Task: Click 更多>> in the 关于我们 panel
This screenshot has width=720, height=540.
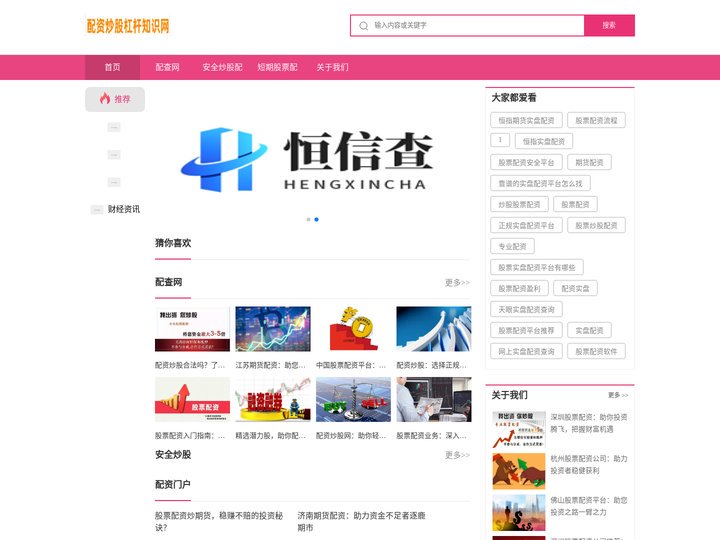Action: (618, 395)
